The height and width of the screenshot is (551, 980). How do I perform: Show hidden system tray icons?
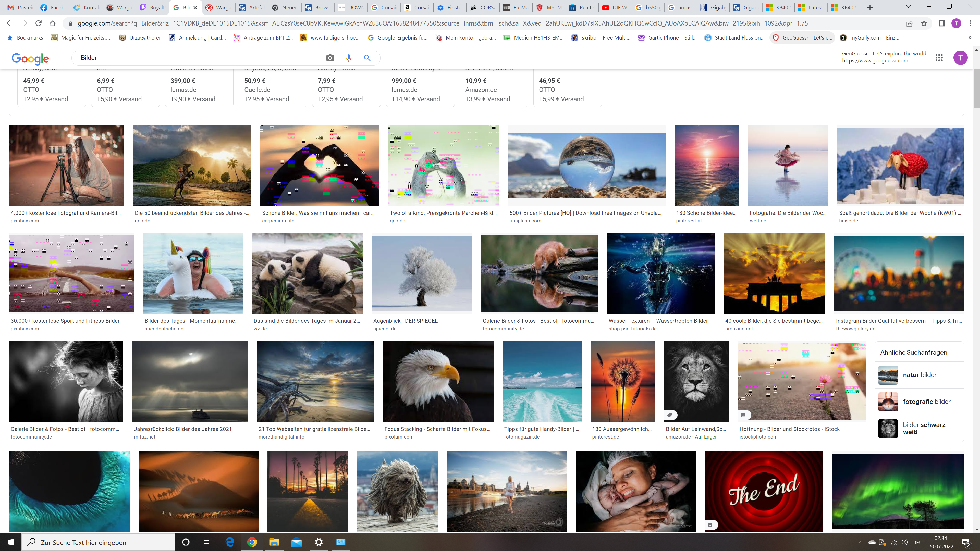(861, 542)
